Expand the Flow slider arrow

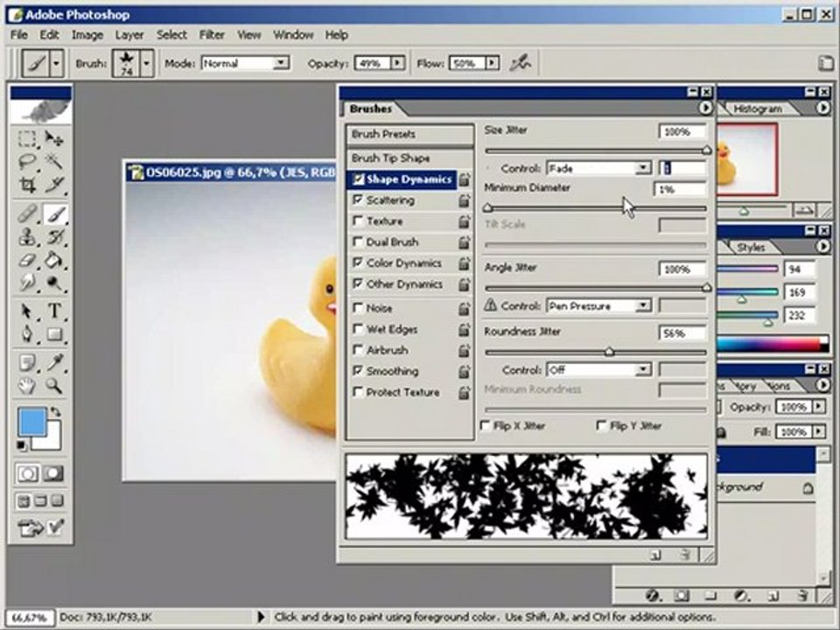point(492,63)
